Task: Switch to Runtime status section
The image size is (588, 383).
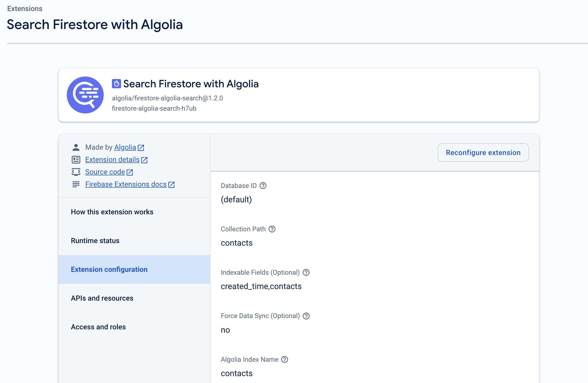Action: [95, 241]
